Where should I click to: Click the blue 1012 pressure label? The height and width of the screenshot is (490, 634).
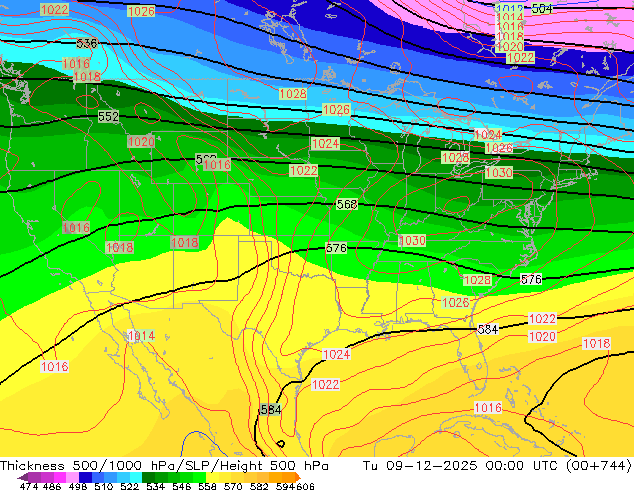coord(509,8)
